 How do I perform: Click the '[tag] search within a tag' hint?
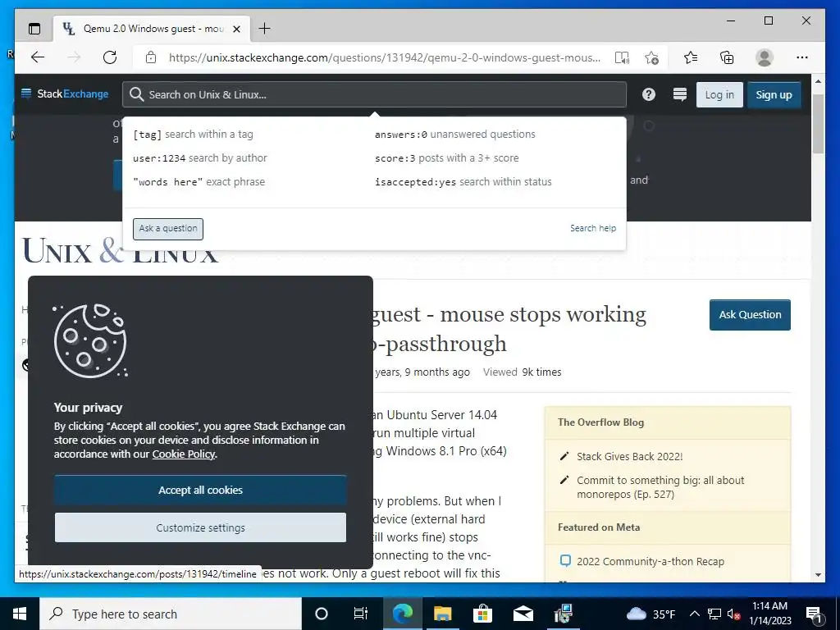coord(193,135)
